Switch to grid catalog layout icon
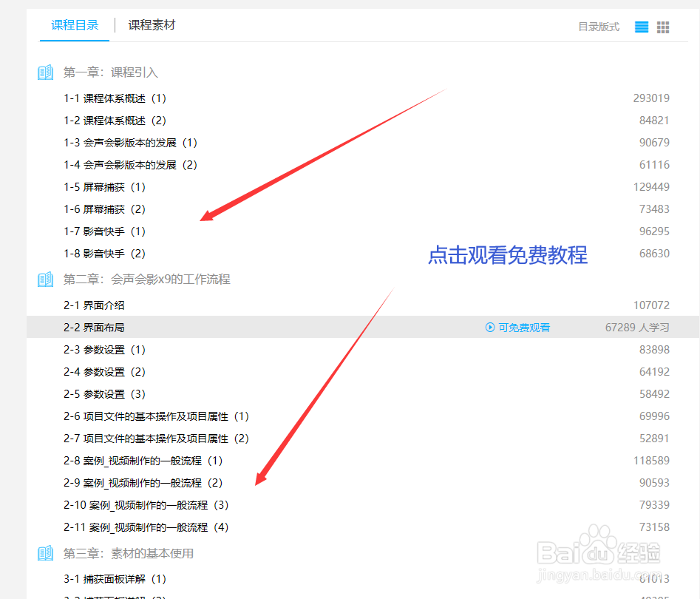 (x=663, y=27)
